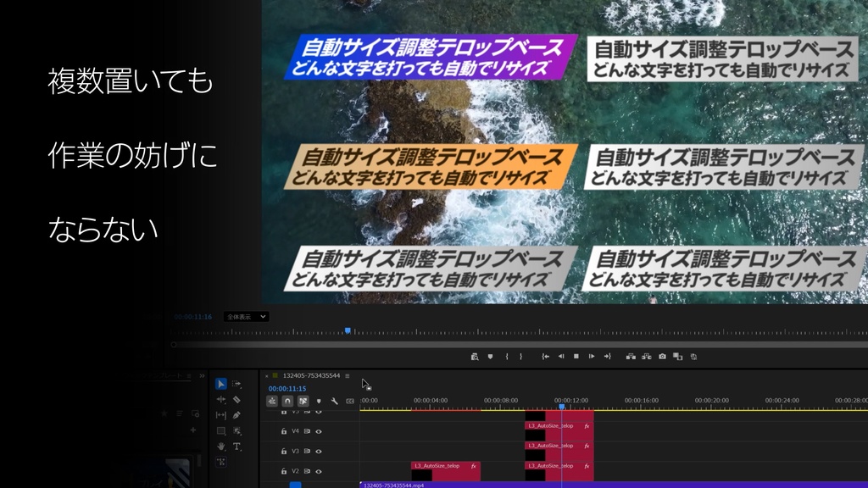Image resolution: width=868 pixels, height=488 pixels.
Task: Click the Export Frame camera icon
Action: pyautogui.click(x=662, y=357)
